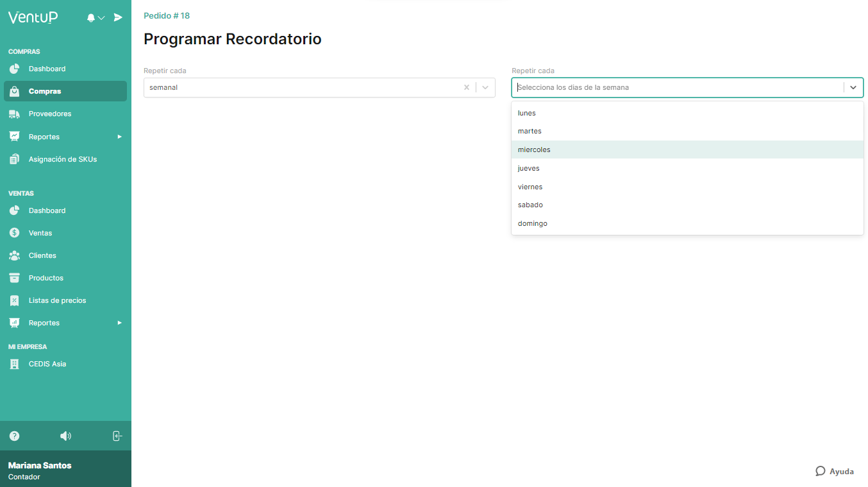Click the semanal frequency field
This screenshot has height=487, width=868.
pos(319,87)
